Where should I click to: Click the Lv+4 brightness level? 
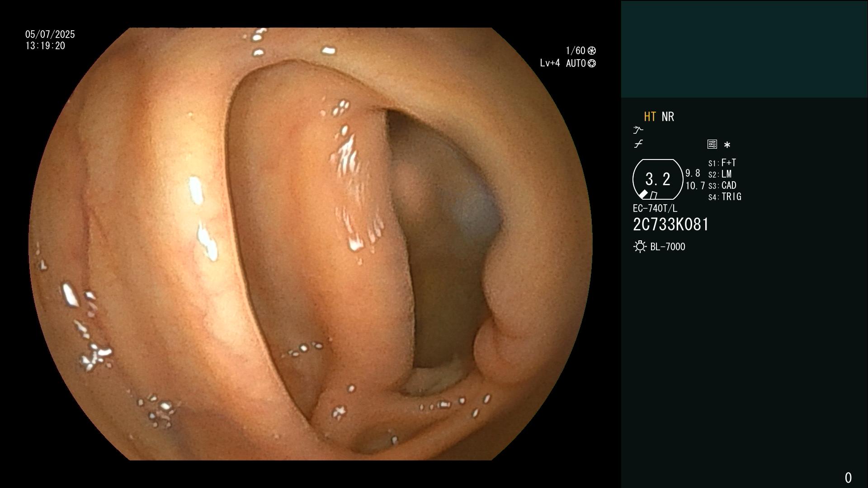click(550, 63)
